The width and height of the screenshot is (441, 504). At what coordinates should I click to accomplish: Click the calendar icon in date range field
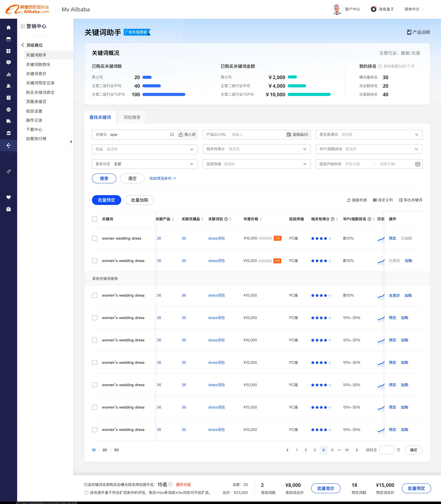click(417, 164)
